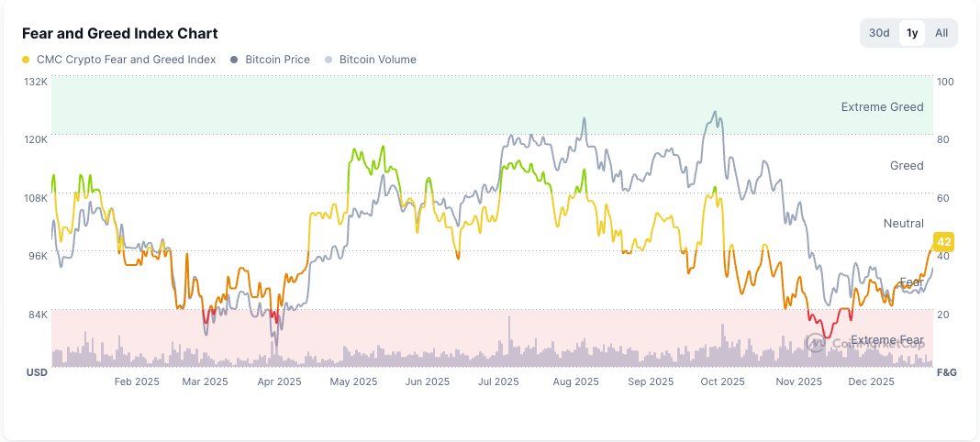980x442 pixels.
Task: Click the Extreme Fear zone label
Action: pyautogui.click(x=886, y=340)
